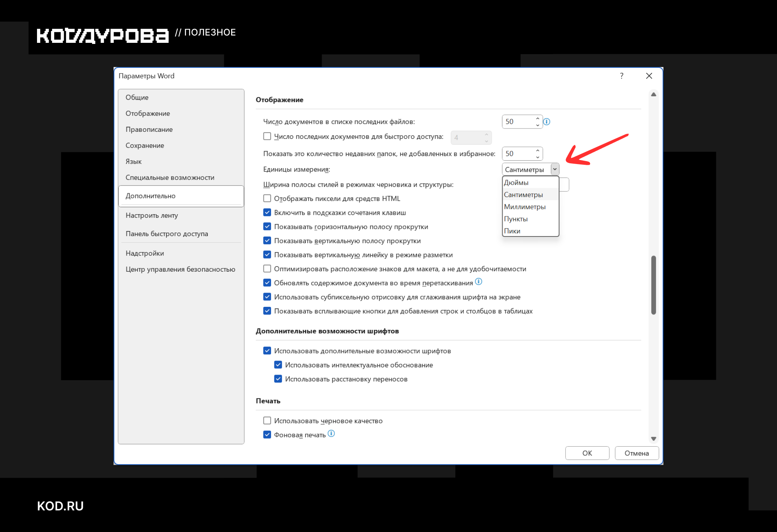Increase recent documents count with up arrow
The height and width of the screenshot is (532, 777).
pos(537,118)
